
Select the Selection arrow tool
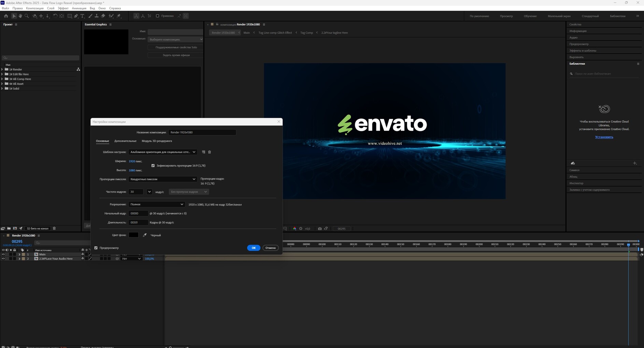14,16
